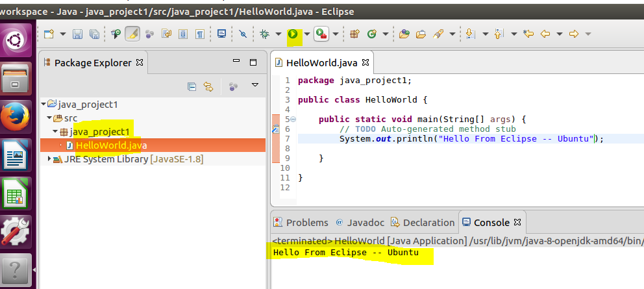The height and width of the screenshot is (289, 644).
Task: Create a new Java class
Action: (x=372, y=34)
